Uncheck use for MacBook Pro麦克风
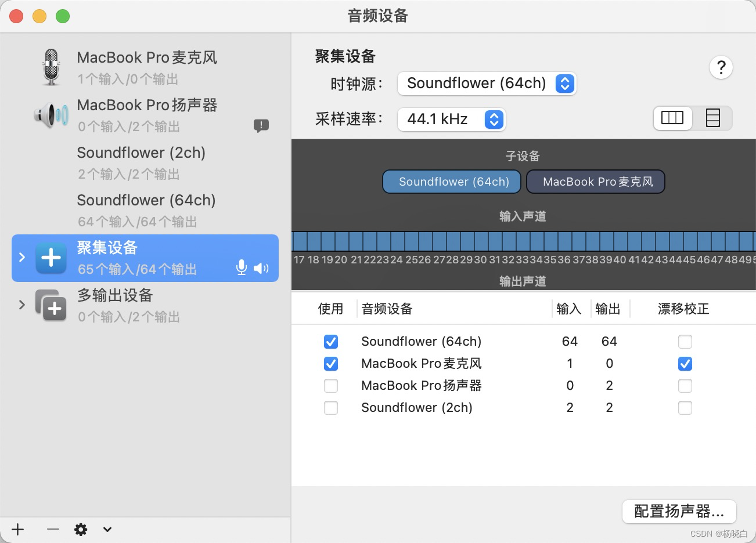Viewport: 756px width, 543px height. 331,364
